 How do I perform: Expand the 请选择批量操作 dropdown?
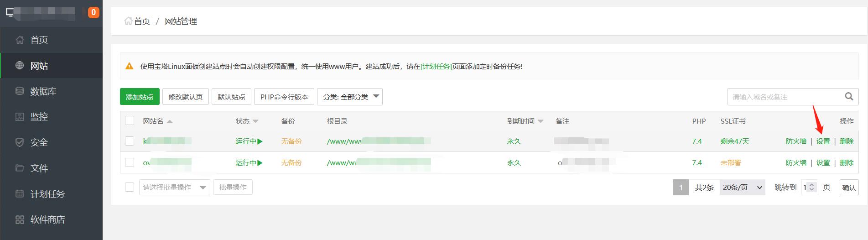[174, 188]
